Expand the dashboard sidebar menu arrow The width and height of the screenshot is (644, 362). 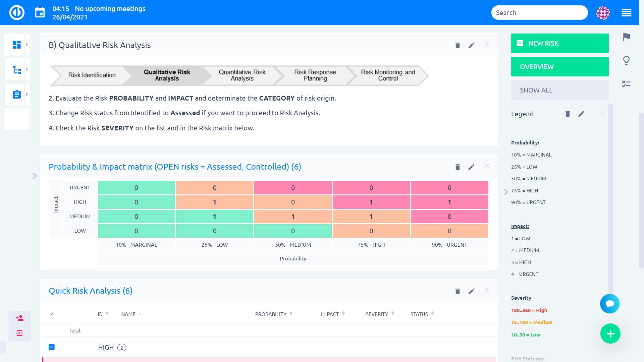[27, 45]
